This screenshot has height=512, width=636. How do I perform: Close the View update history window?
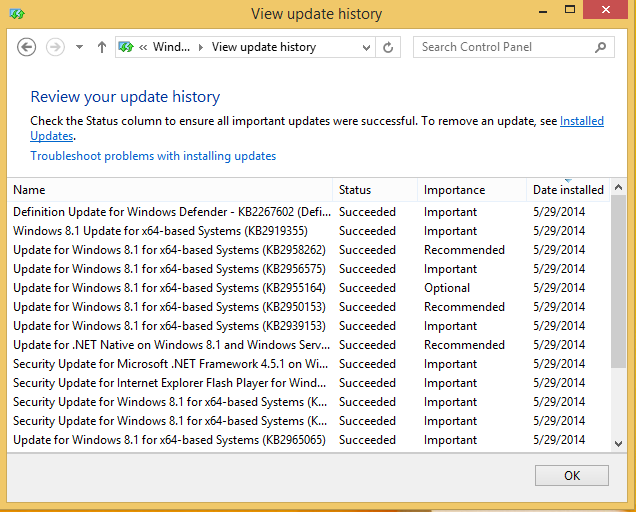coord(606,10)
